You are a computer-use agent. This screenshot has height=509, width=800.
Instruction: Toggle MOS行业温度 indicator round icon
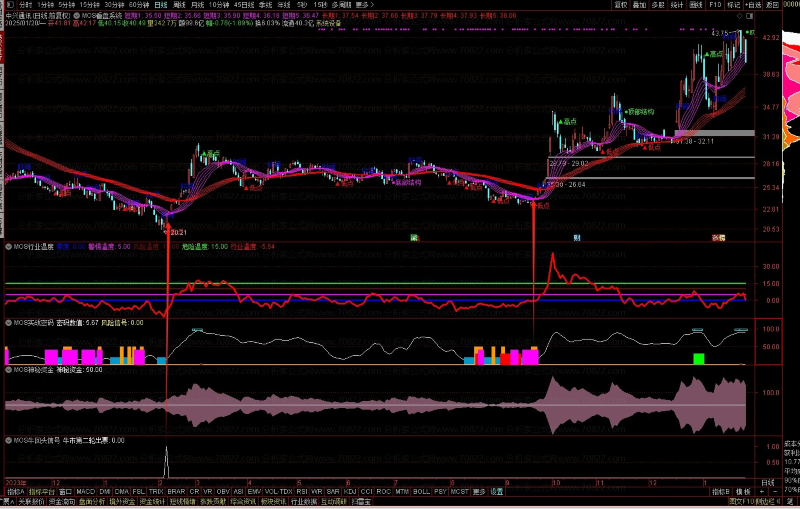click(x=9, y=247)
